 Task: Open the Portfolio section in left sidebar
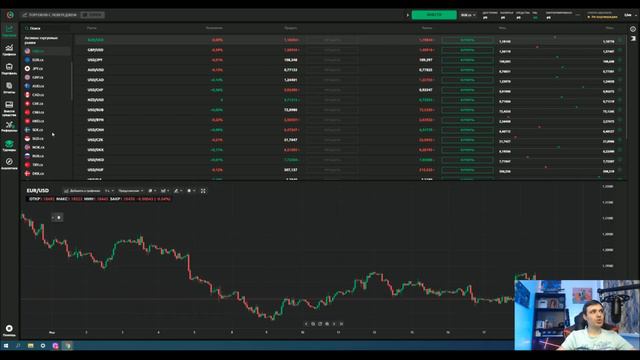(x=9, y=69)
